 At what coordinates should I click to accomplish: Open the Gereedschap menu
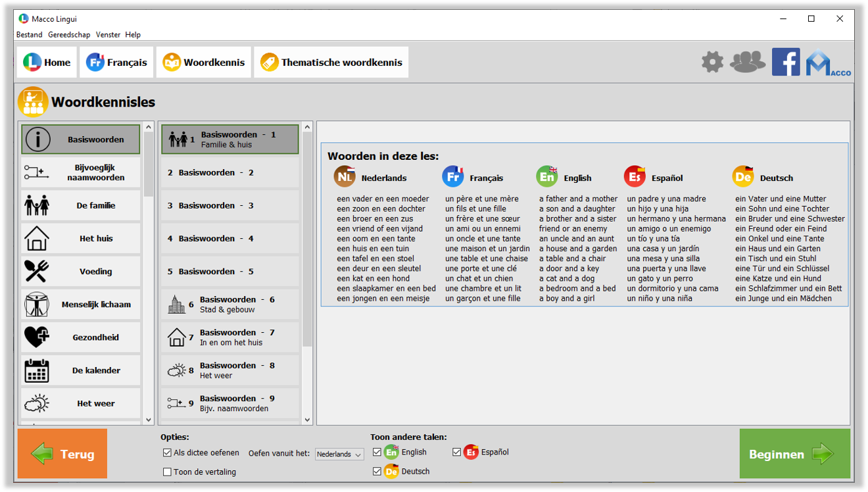[69, 35]
